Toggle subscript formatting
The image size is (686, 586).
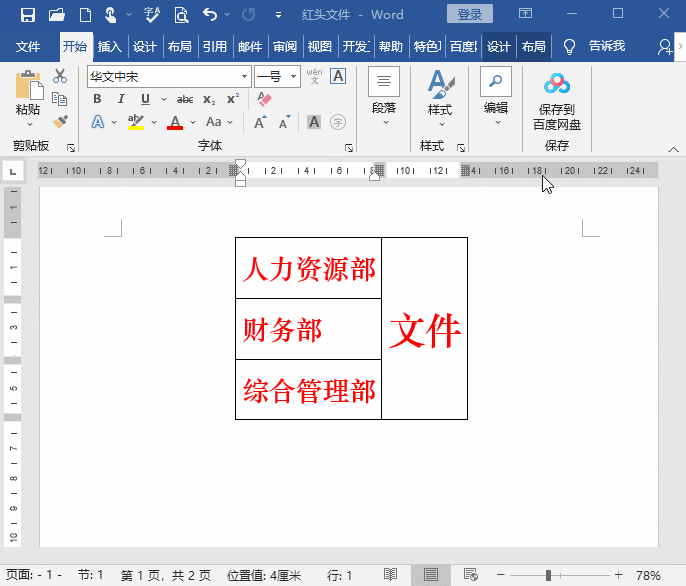(209, 99)
